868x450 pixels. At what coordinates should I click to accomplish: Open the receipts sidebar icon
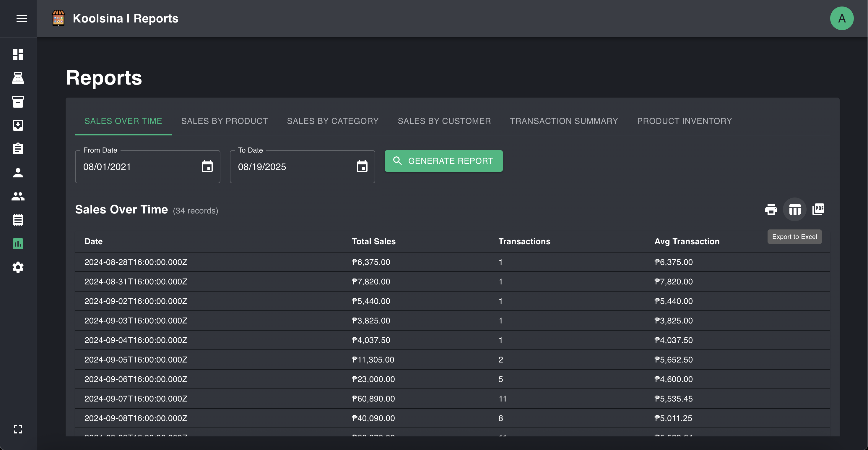pyautogui.click(x=18, y=220)
